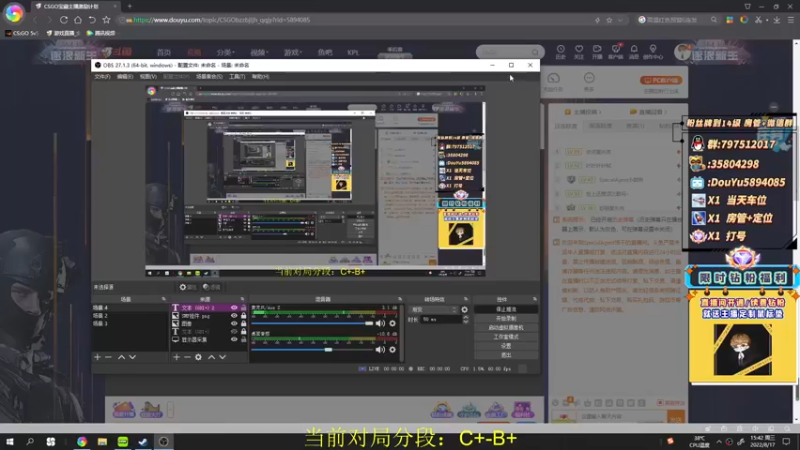
Task: Open the 帮助(H) menu in OBS
Action: pyautogui.click(x=260, y=77)
